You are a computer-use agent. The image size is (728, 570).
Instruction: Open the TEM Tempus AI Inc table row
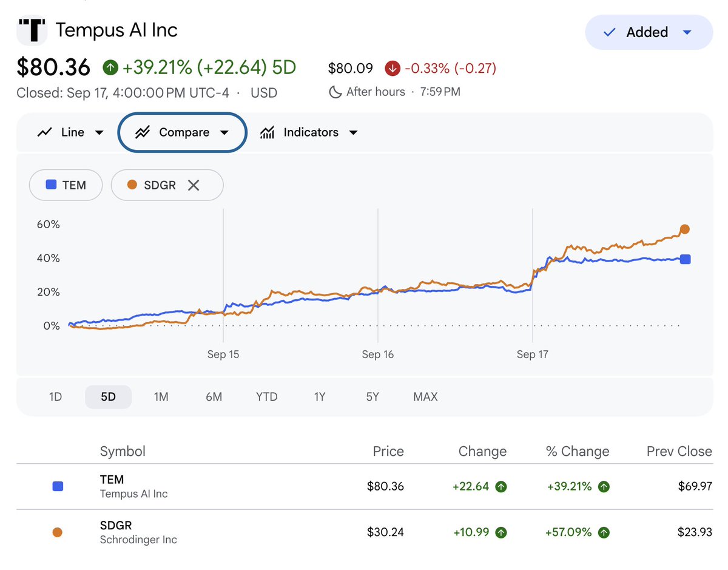365,486
